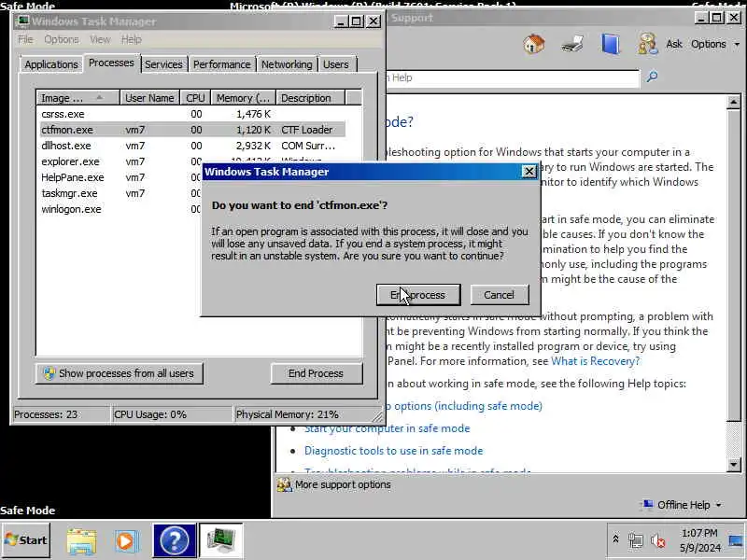Click the More support options icon

pos(285,484)
